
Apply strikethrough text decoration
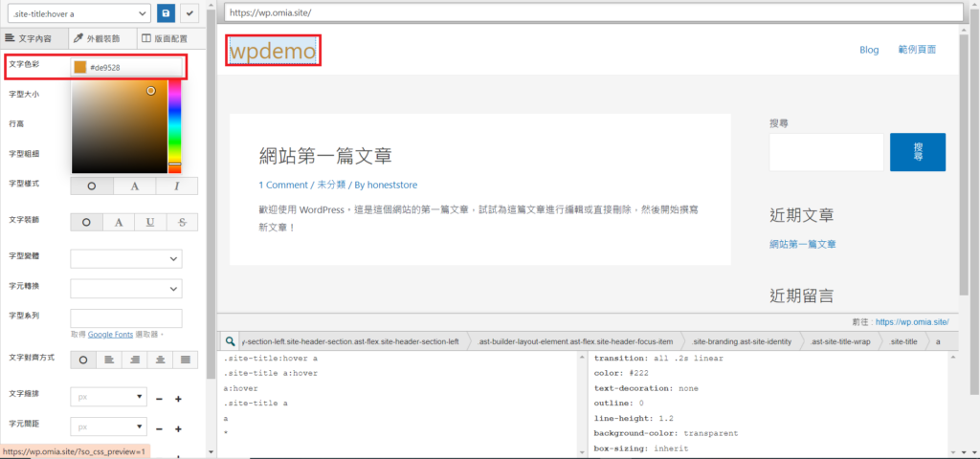click(182, 222)
